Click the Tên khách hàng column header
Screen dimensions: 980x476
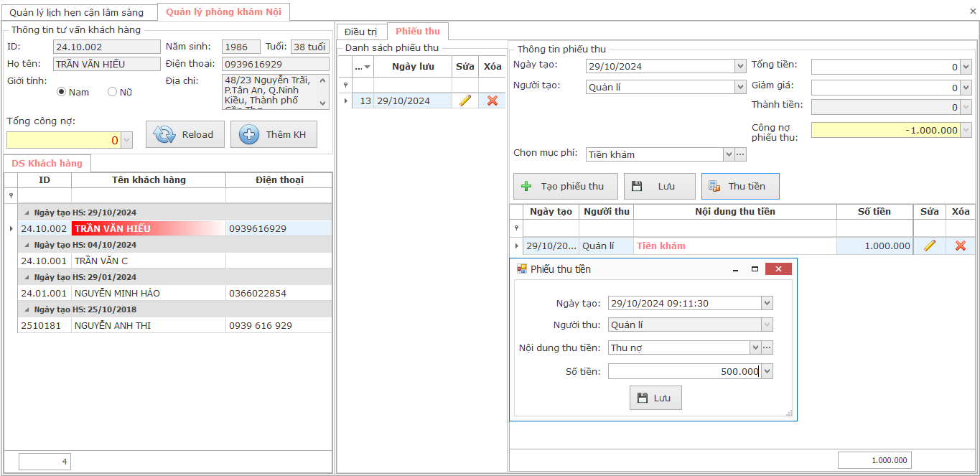click(149, 179)
